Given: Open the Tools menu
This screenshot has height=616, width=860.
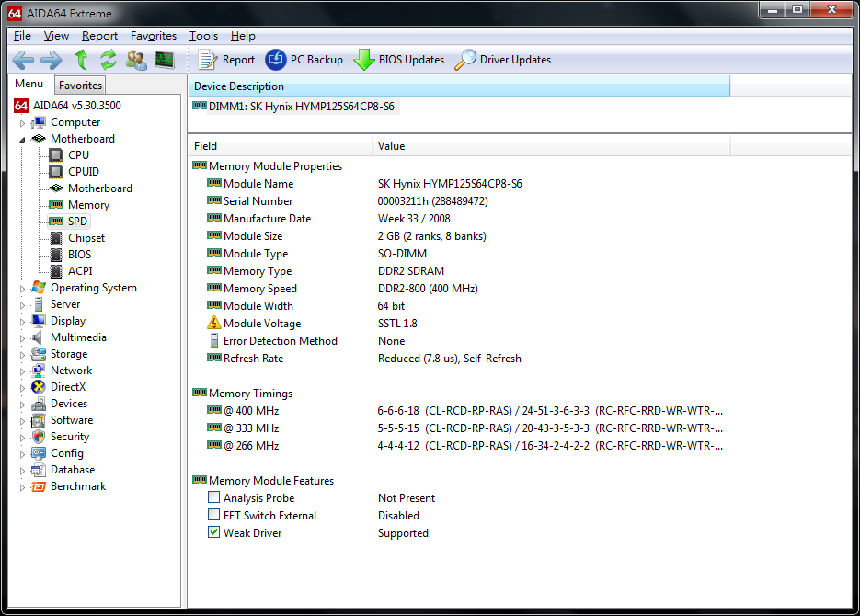Looking at the screenshot, I should 203,36.
